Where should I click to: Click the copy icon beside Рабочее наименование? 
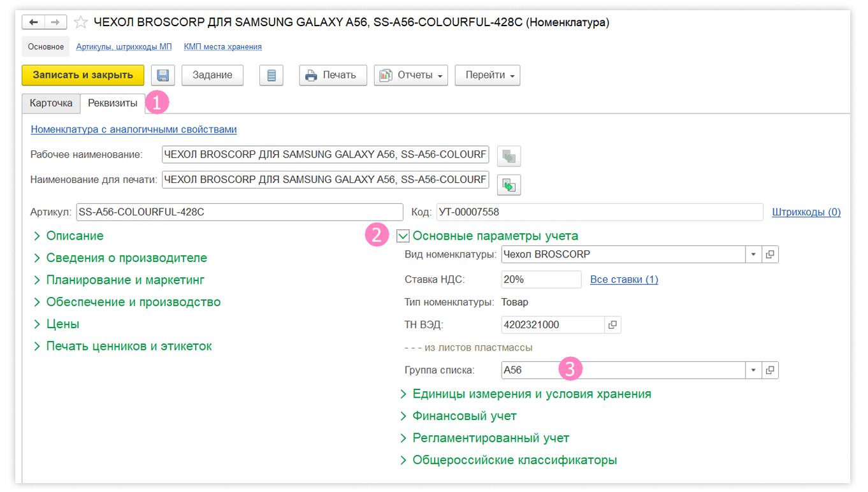pyautogui.click(x=509, y=156)
